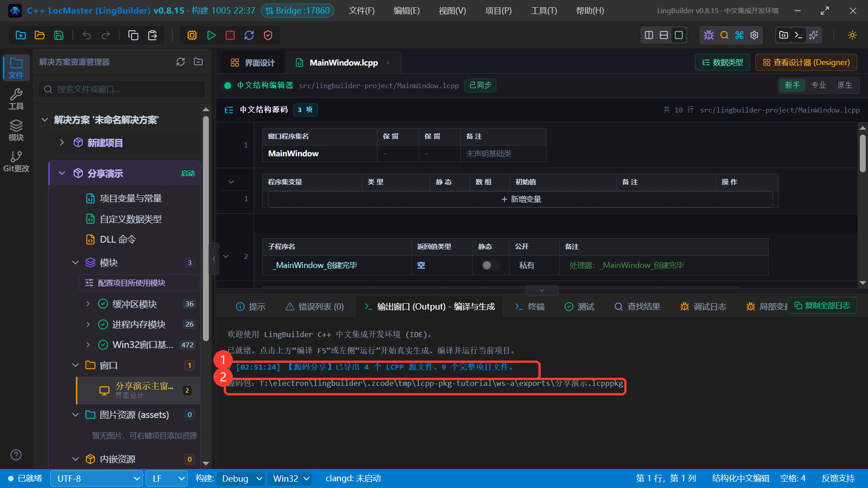Click the orange compile chip icon

click(192, 35)
